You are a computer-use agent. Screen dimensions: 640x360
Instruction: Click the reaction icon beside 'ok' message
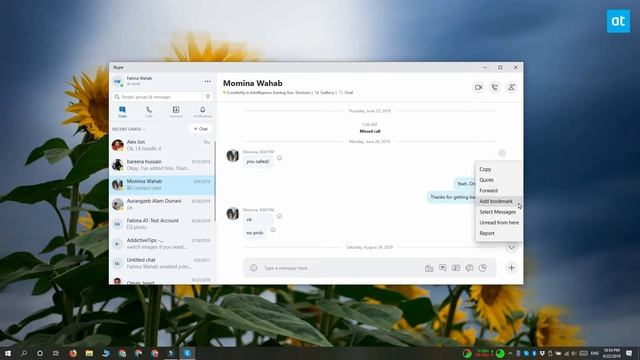point(280,216)
